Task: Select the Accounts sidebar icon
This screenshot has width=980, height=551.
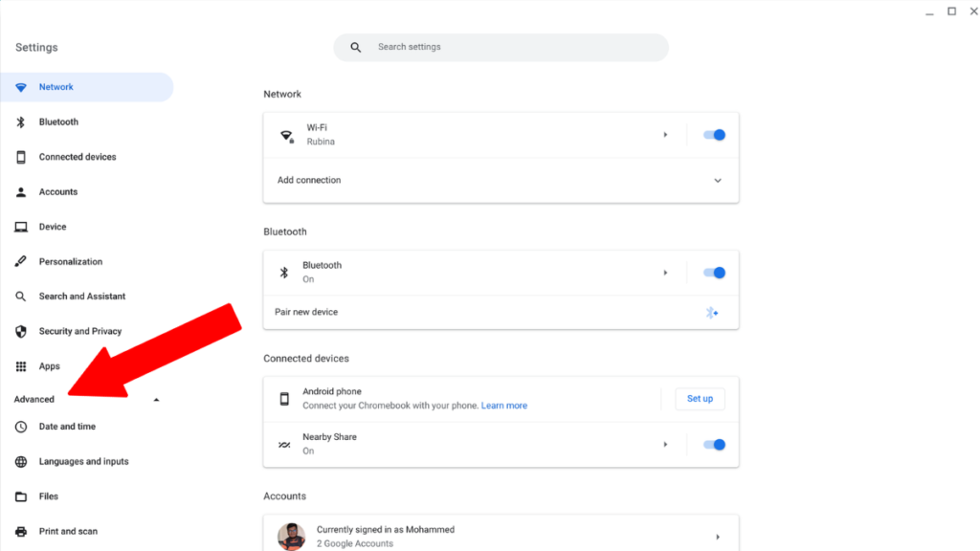Action: click(x=21, y=191)
